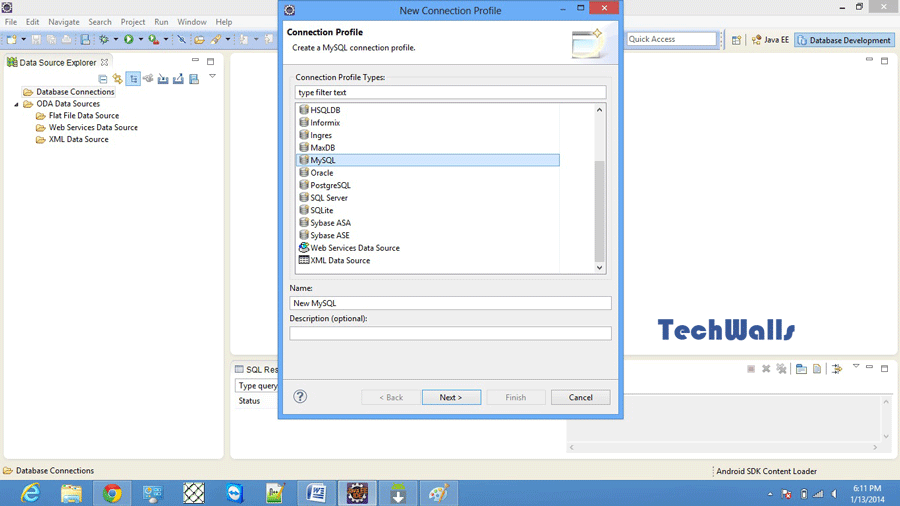Image resolution: width=900 pixels, height=506 pixels.
Task: Click Paint palette icon on taskbar
Action: 439,493
